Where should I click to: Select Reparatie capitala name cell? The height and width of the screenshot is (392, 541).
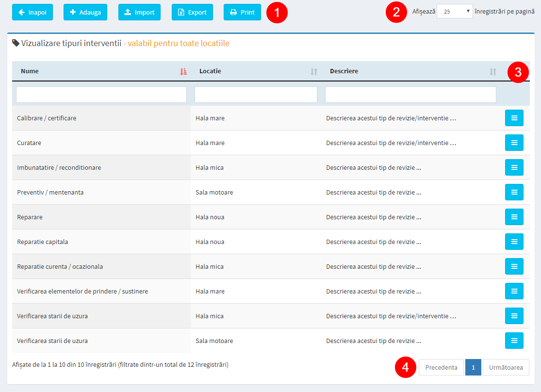pyautogui.click(x=101, y=242)
